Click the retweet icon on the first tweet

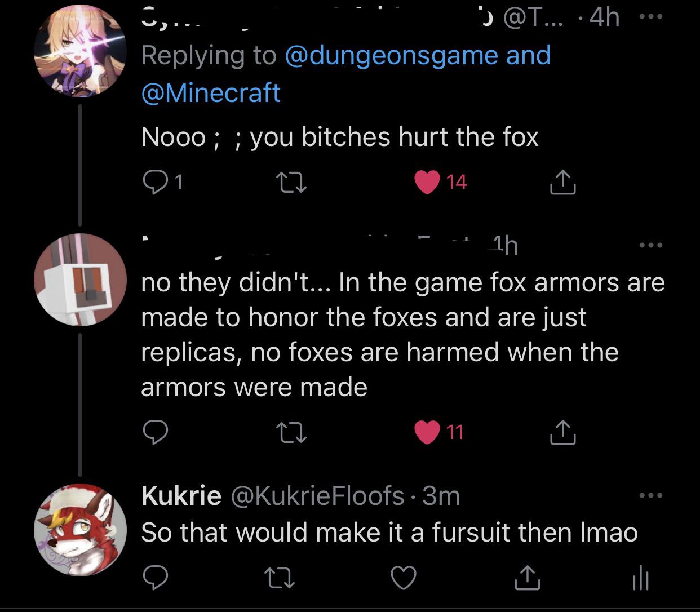point(292,181)
